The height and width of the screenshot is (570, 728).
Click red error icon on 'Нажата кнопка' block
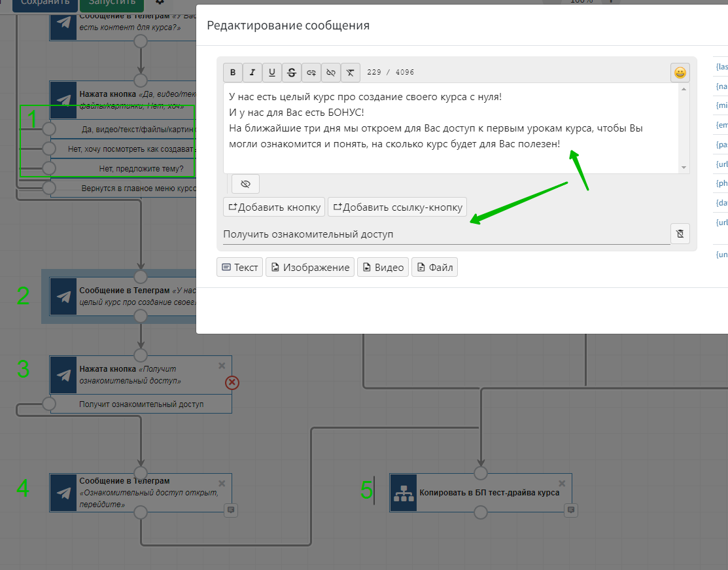click(232, 383)
